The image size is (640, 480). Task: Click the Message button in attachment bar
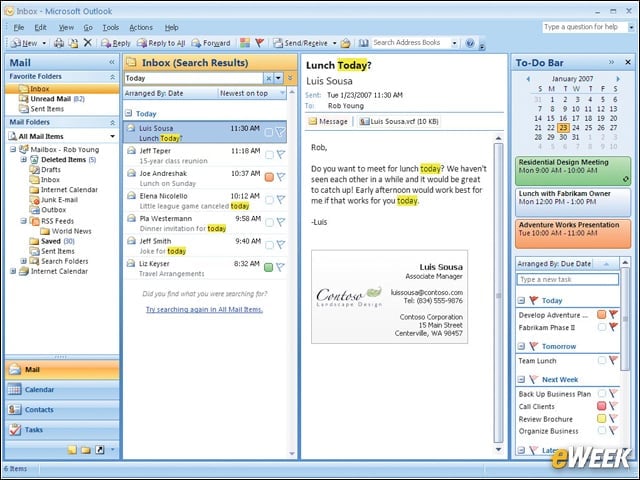[329, 121]
